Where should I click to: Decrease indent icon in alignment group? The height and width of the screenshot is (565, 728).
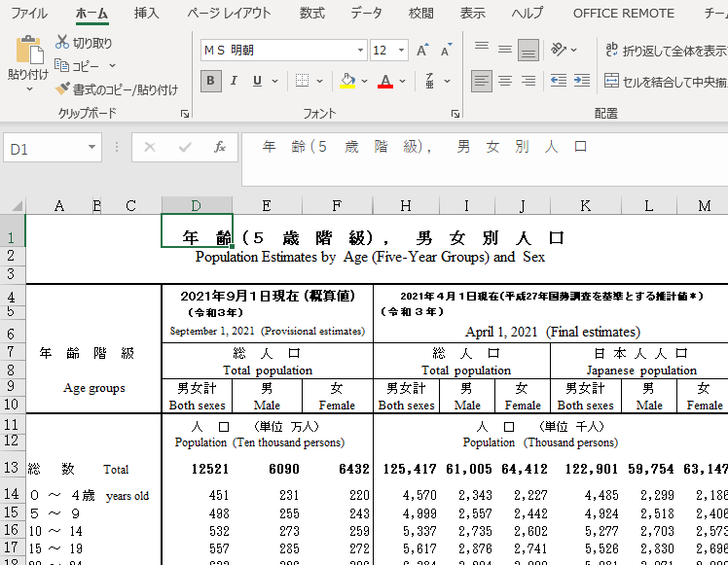tap(558, 81)
